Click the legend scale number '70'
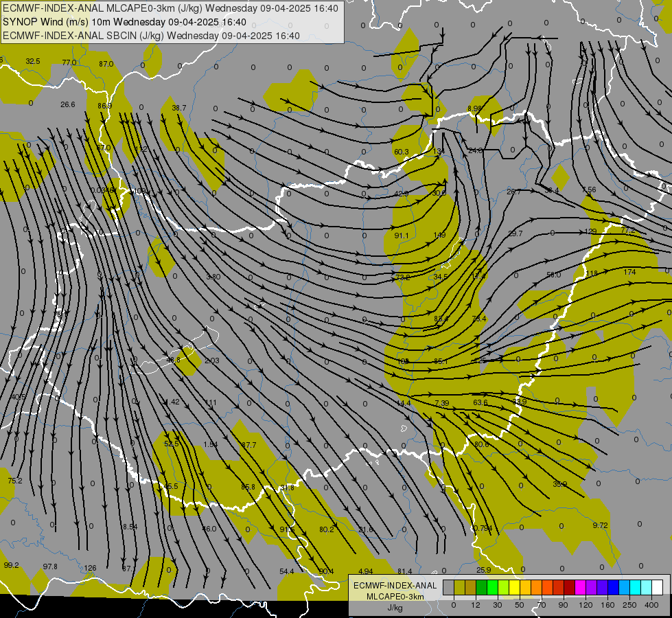This screenshot has width=672, height=618. (542, 605)
